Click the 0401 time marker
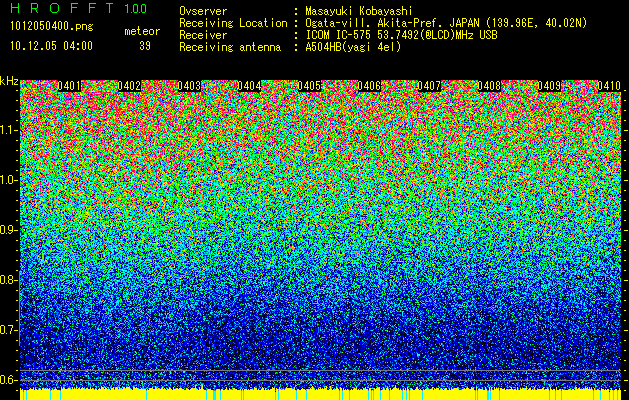Image resolution: width=629 pixels, height=400 pixels. point(69,86)
